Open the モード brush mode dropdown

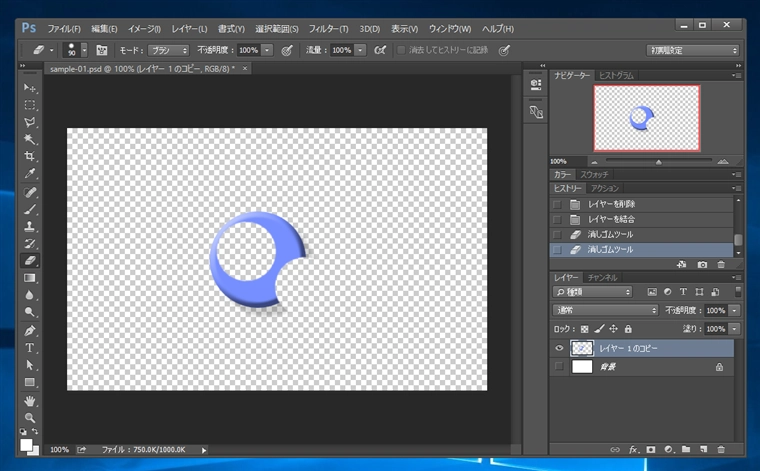tap(168, 50)
